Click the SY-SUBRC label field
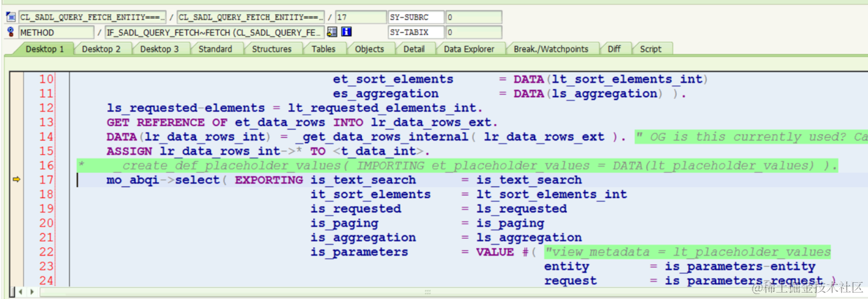 click(x=416, y=17)
